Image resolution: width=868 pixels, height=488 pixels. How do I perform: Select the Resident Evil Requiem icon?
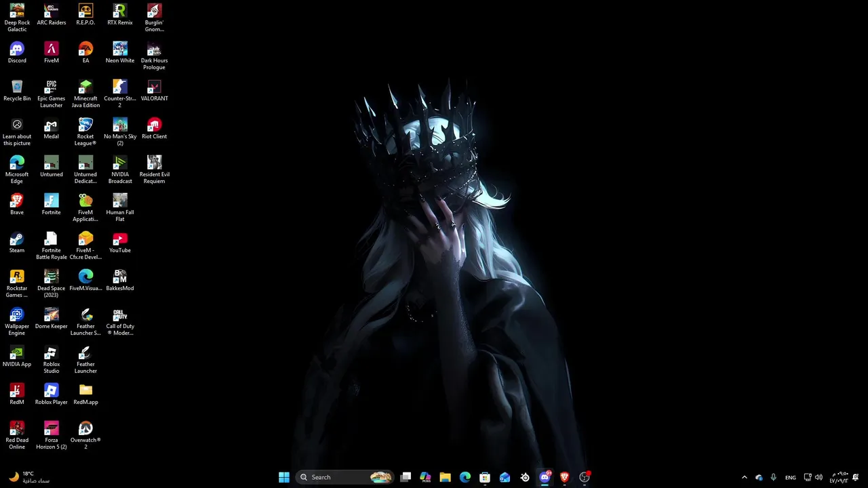154,169
